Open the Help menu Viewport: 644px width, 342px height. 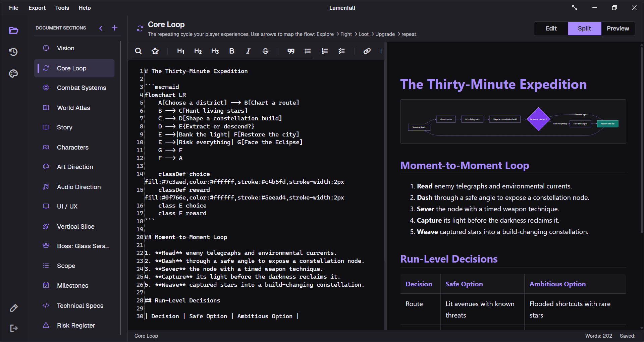coord(85,8)
